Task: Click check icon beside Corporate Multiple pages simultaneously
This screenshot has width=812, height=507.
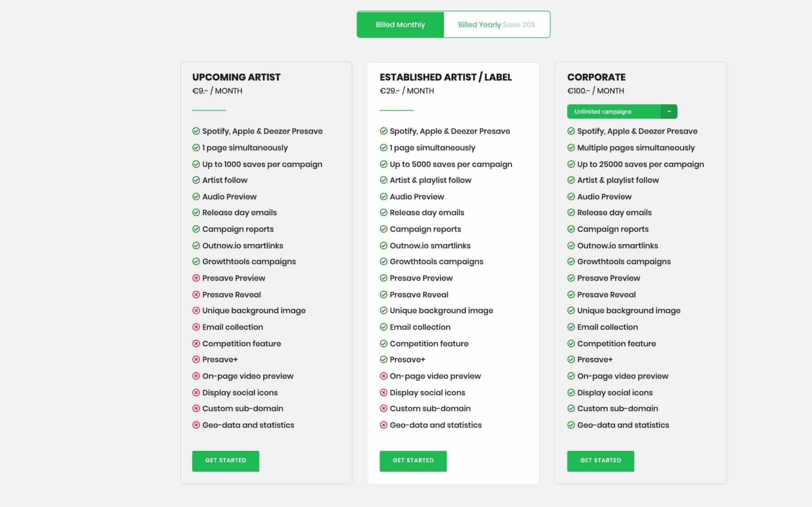Action: (x=571, y=148)
